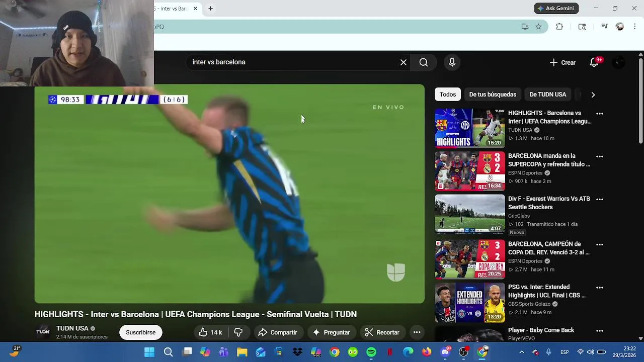Open Player - Baby Come Back video title
The height and width of the screenshot is (362, 644).
point(541,330)
